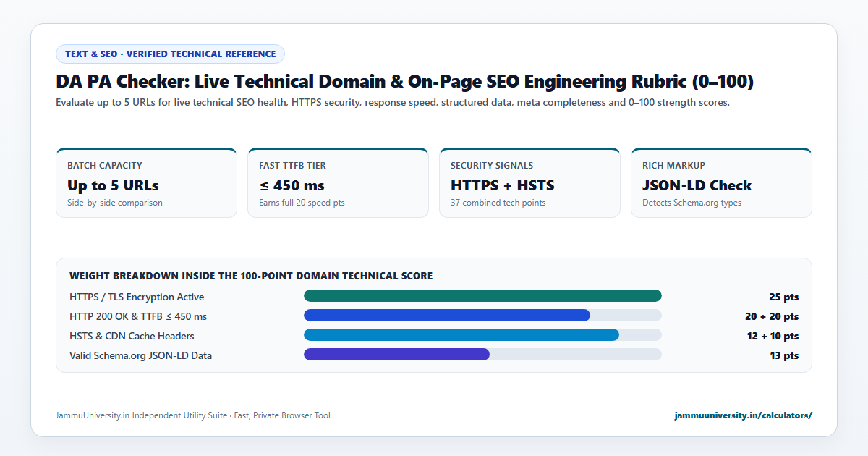Click the 'Evaluate up to 5 URLs' subtitle text
Image resolution: width=868 pixels, height=456 pixels.
(393, 103)
